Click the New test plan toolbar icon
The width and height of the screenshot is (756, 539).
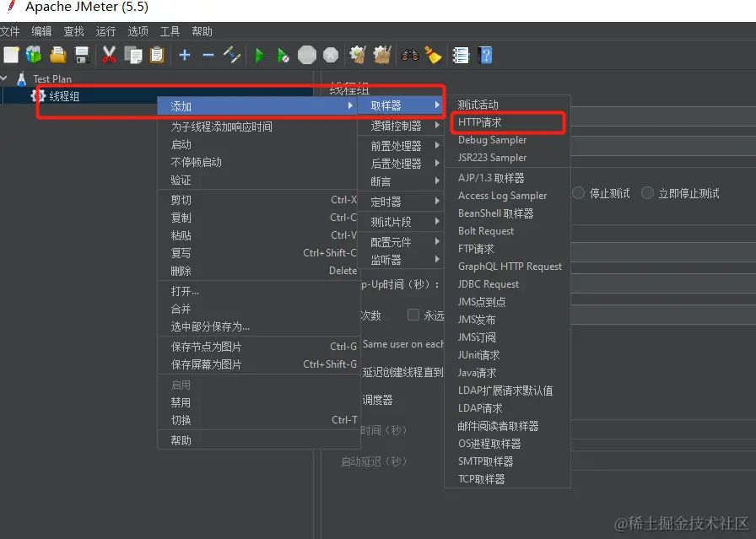(11, 55)
